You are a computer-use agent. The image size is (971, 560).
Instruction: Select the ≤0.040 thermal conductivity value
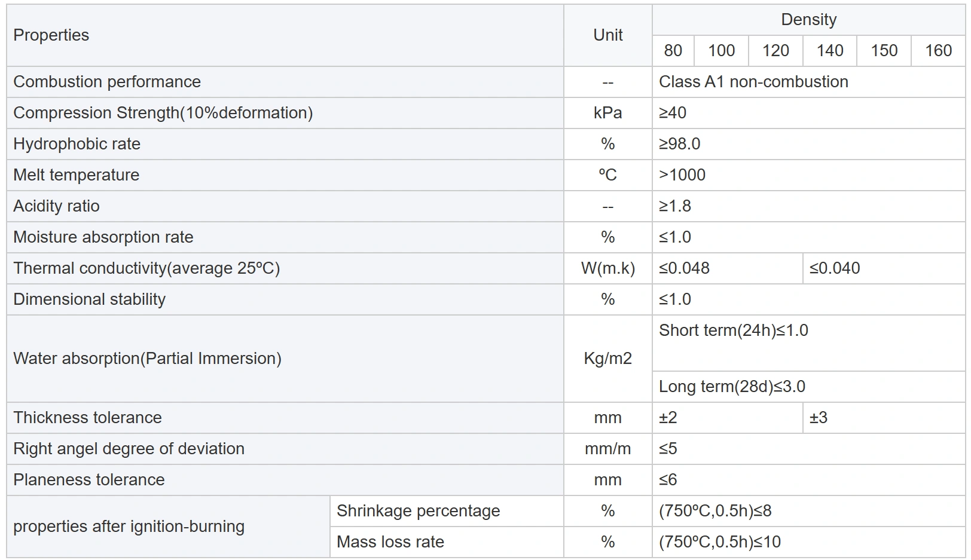[x=835, y=268]
